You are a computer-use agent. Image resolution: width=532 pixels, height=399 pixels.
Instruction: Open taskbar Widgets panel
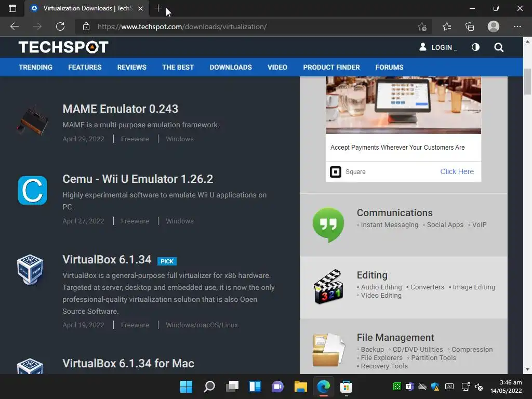point(255,387)
